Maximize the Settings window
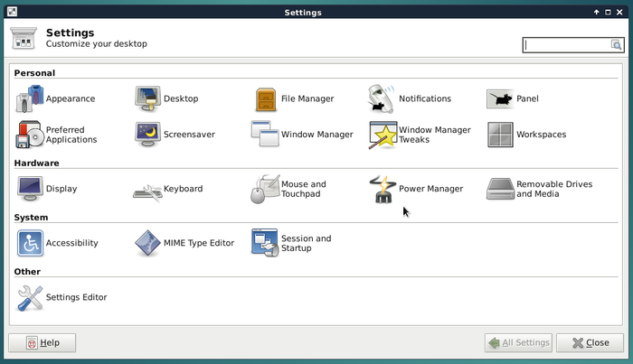633x364 pixels. [608, 12]
